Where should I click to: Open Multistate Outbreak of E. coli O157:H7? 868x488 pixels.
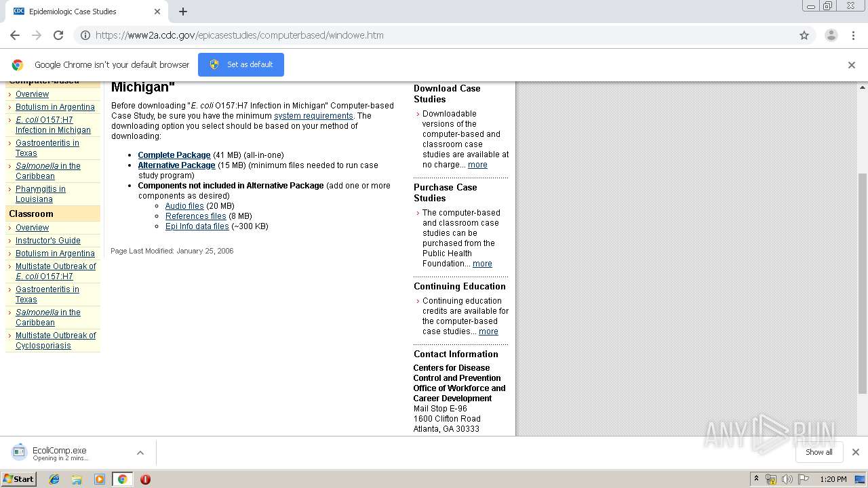(56, 271)
